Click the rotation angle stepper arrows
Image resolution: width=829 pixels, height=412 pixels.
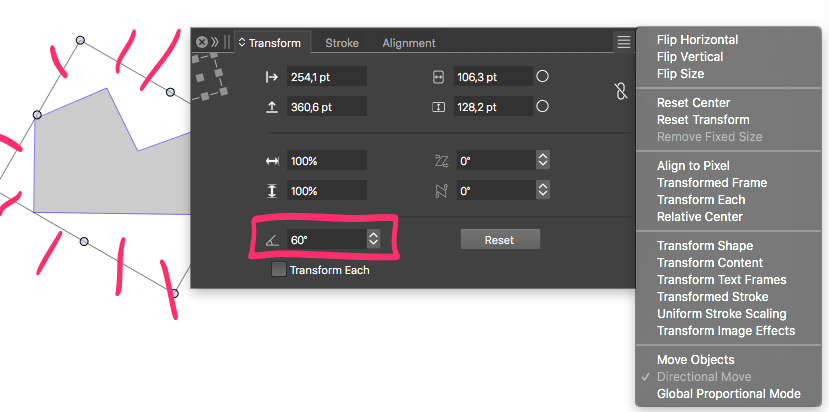click(x=373, y=239)
